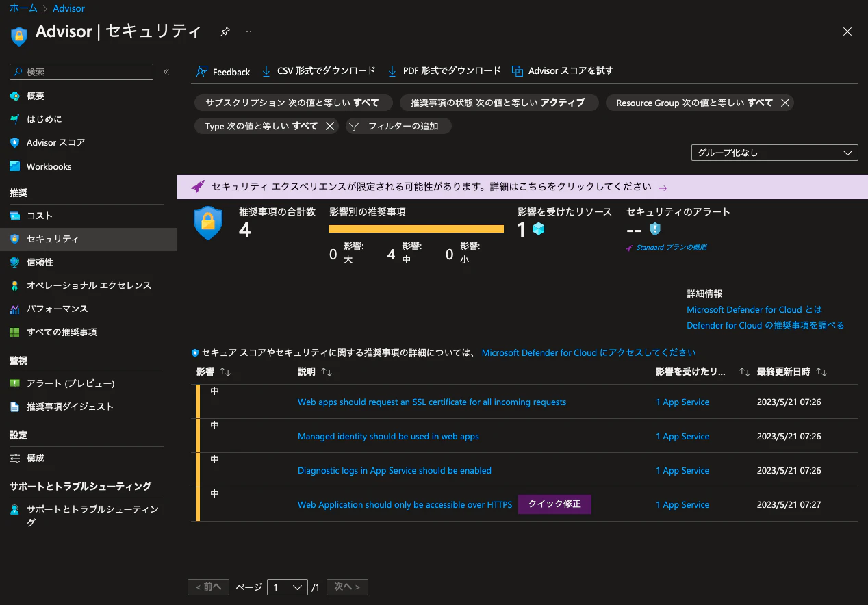Click the 前へ pagination button
Screen dimensions: 868x605
click(207, 587)
